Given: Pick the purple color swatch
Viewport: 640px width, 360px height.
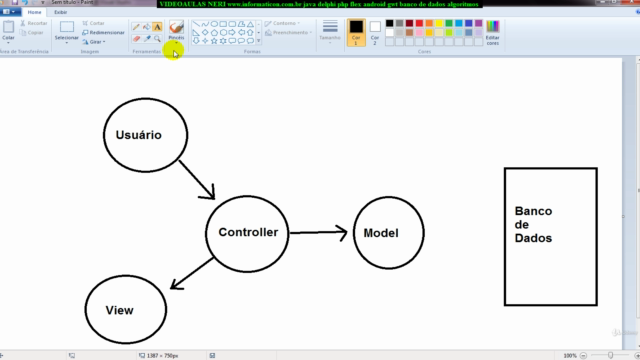Looking at the screenshot, I should (478, 23).
